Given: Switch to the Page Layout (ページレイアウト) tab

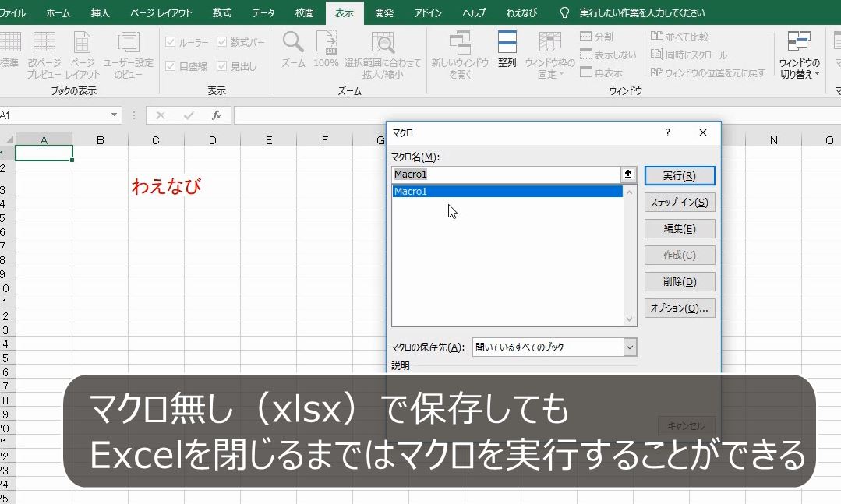Looking at the screenshot, I should (x=161, y=12).
